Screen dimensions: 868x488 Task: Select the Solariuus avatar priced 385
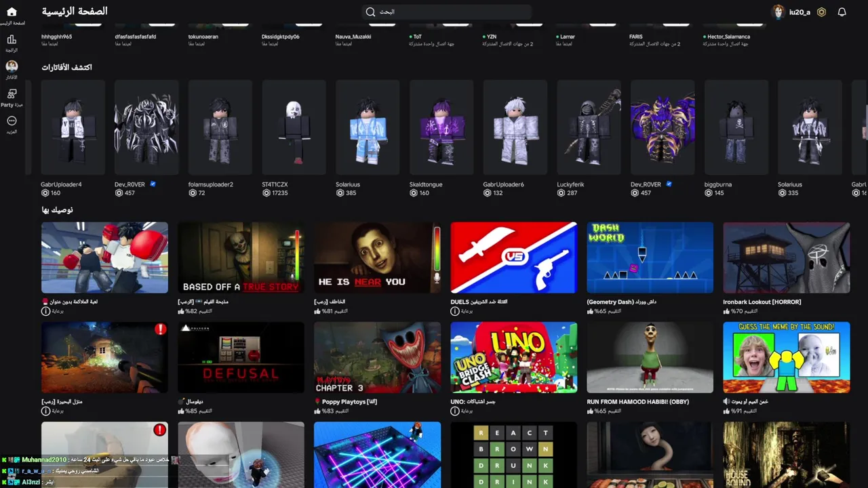click(x=368, y=128)
